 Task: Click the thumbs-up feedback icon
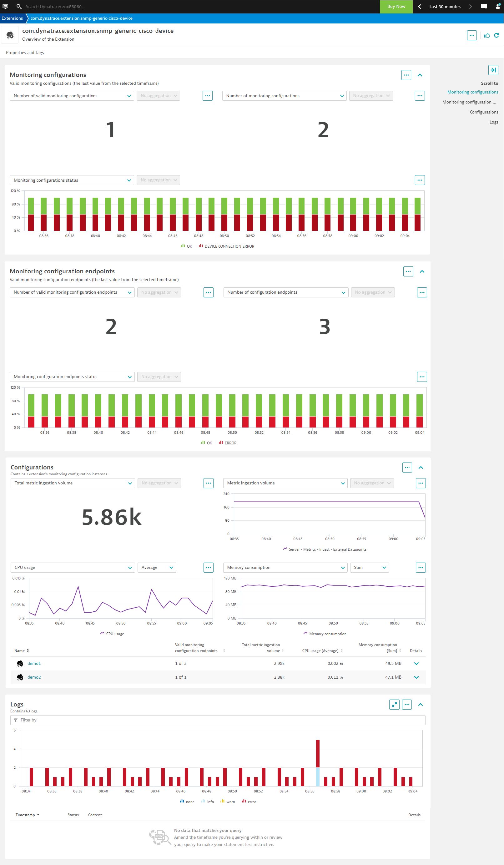coord(487,35)
